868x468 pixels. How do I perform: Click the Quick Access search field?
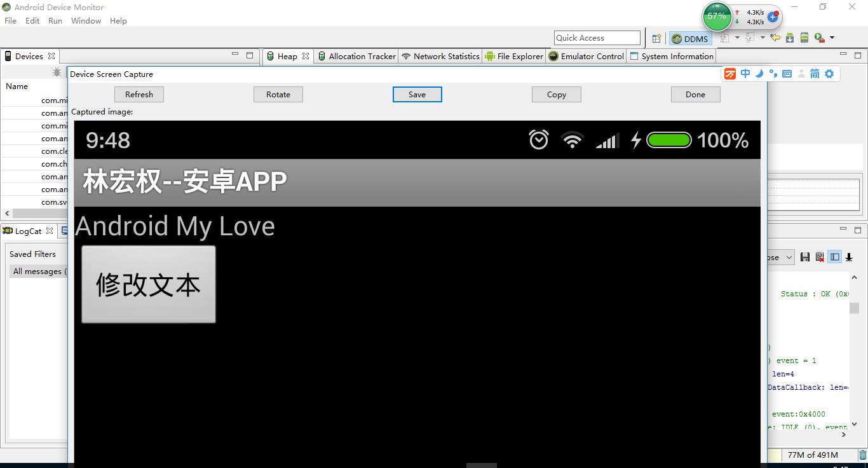[597, 38]
